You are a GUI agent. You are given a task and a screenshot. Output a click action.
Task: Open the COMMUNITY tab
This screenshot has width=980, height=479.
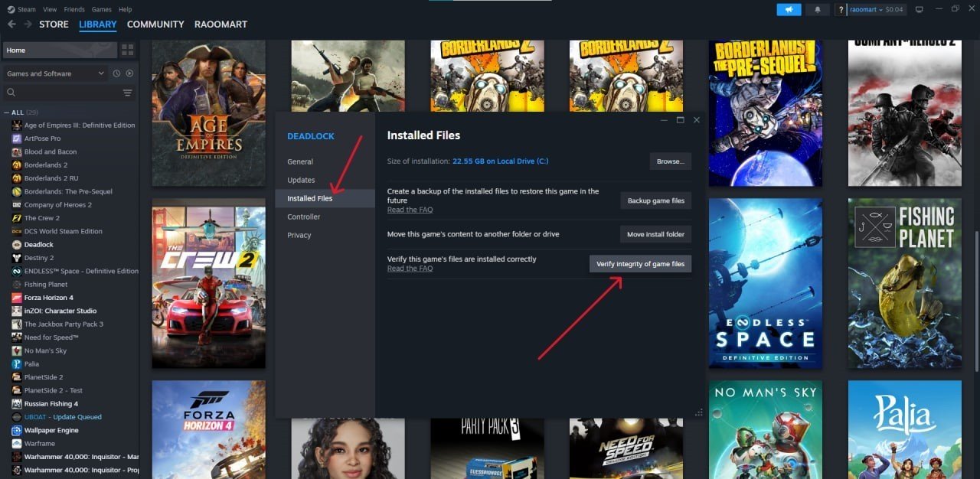click(155, 24)
